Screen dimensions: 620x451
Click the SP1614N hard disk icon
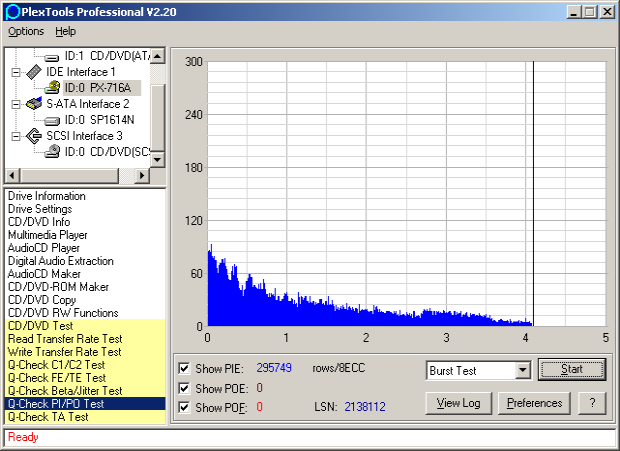[x=52, y=121]
